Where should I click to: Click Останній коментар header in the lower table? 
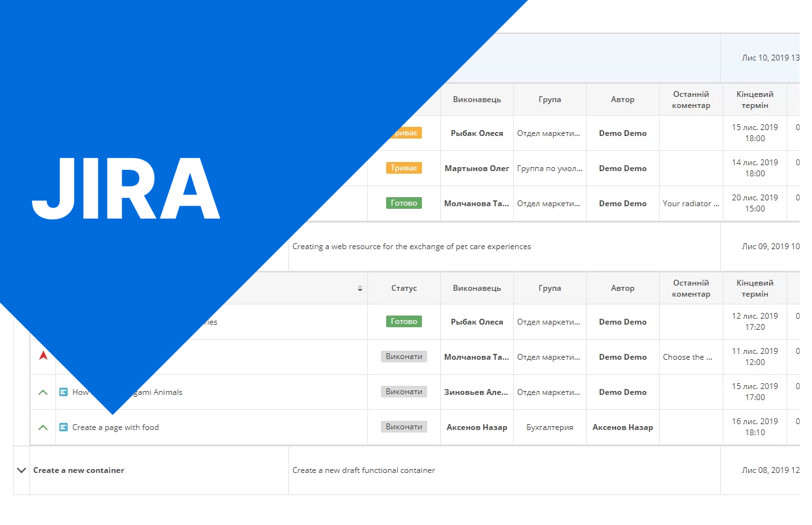(x=691, y=288)
